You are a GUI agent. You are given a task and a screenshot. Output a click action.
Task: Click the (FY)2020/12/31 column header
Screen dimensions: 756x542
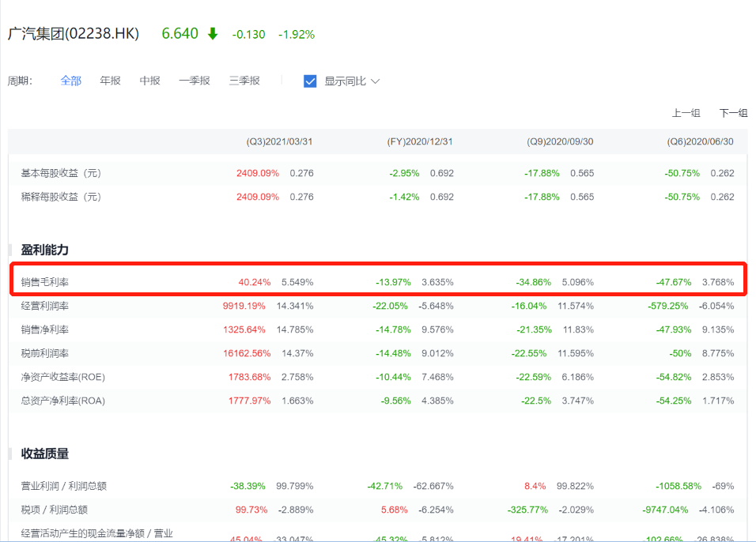[420, 141]
